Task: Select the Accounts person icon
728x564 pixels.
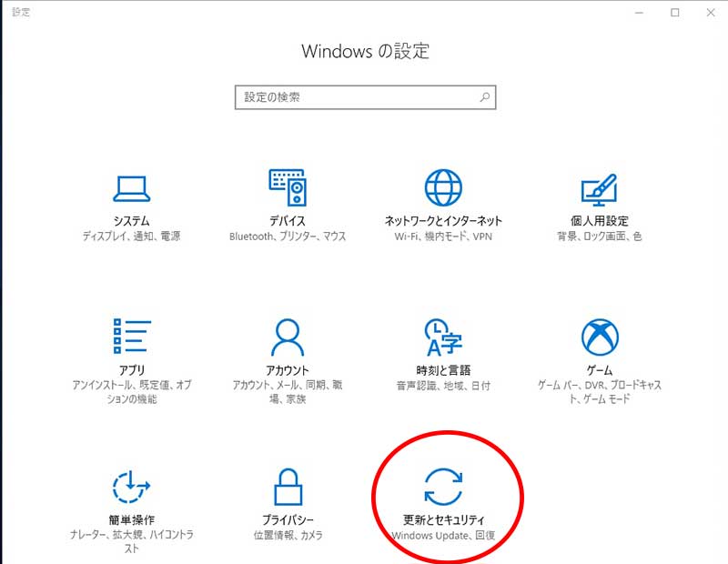Action: 288,337
